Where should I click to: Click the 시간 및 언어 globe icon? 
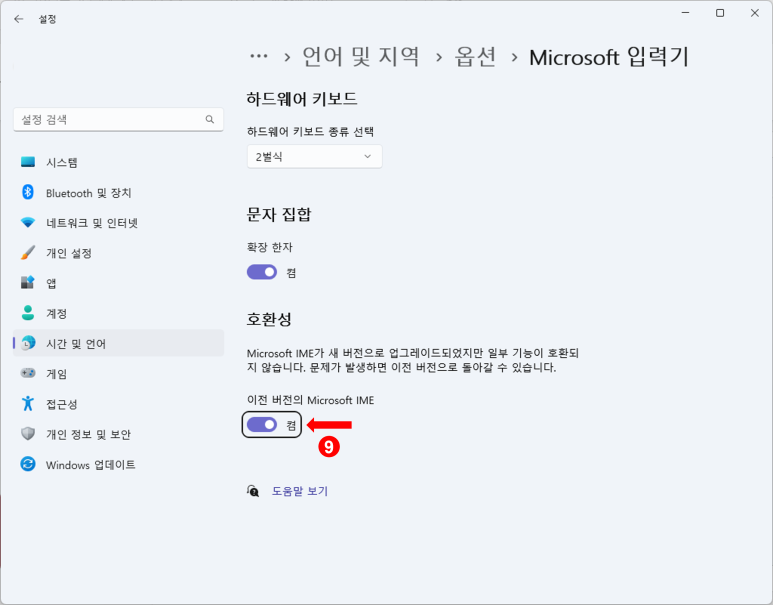[29, 343]
